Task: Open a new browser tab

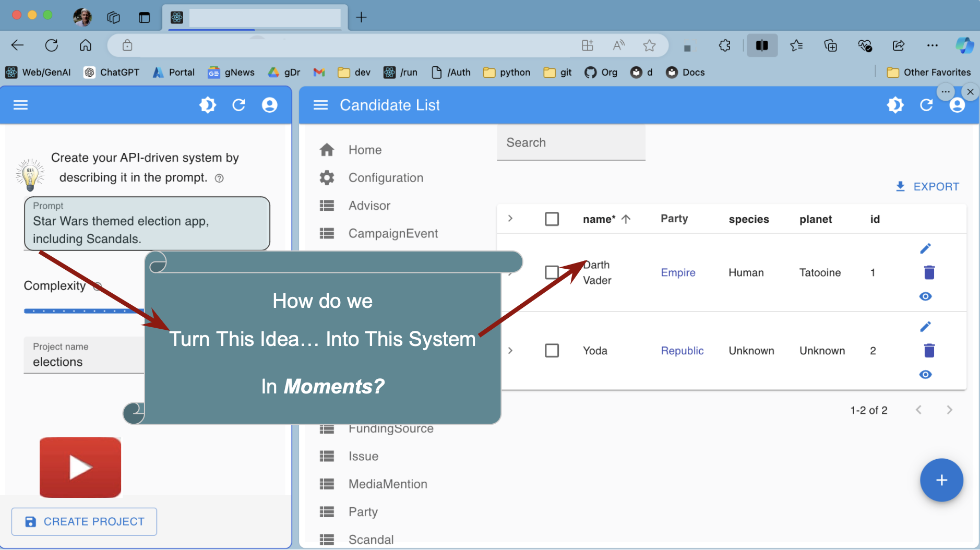Action: (361, 17)
